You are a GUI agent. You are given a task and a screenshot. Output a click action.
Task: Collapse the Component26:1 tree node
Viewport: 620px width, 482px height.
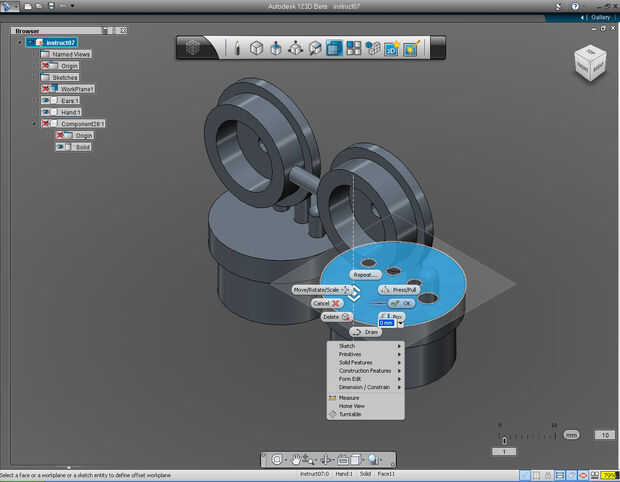tap(35, 124)
